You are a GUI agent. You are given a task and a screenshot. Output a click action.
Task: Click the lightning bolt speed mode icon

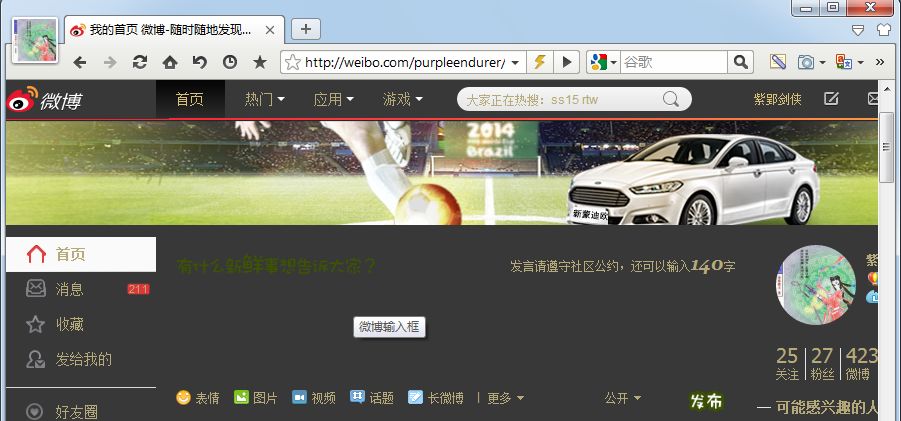(x=540, y=63)
